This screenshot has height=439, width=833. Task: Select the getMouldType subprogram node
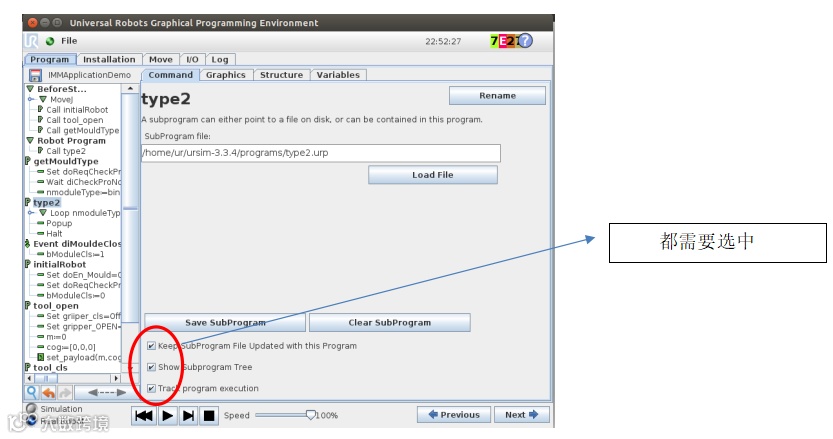pos(66,161)
